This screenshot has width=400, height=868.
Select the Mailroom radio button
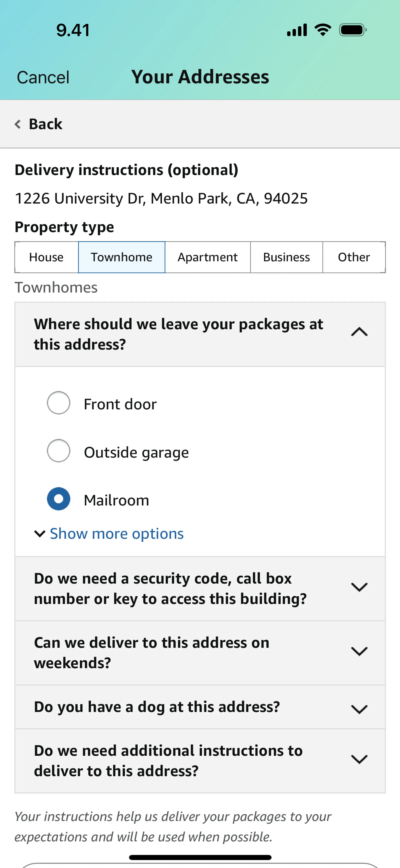pos(59,499)
